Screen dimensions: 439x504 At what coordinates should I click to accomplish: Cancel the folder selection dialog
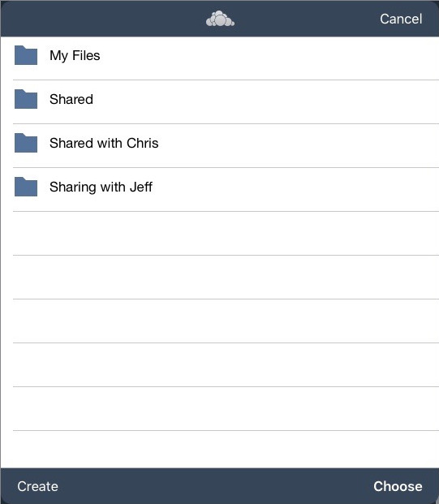click(401, 19)
